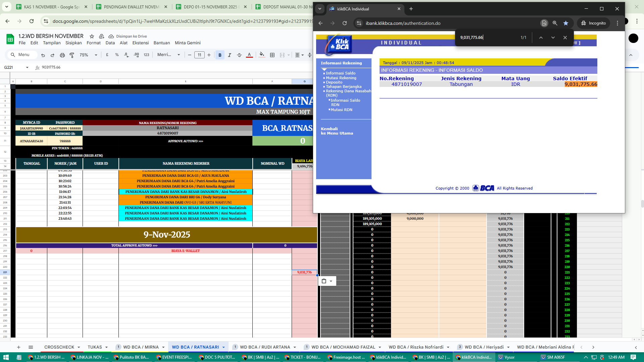Bookmark the klikBCA page with star icon
The height and width of the screenshot is (362, 644).
(566, 23)
